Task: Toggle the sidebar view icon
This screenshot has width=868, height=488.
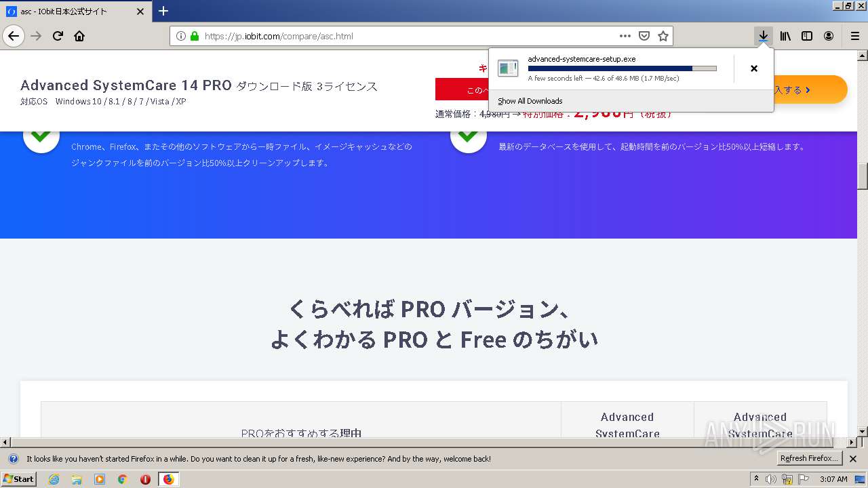Action: tap(807, 36)
